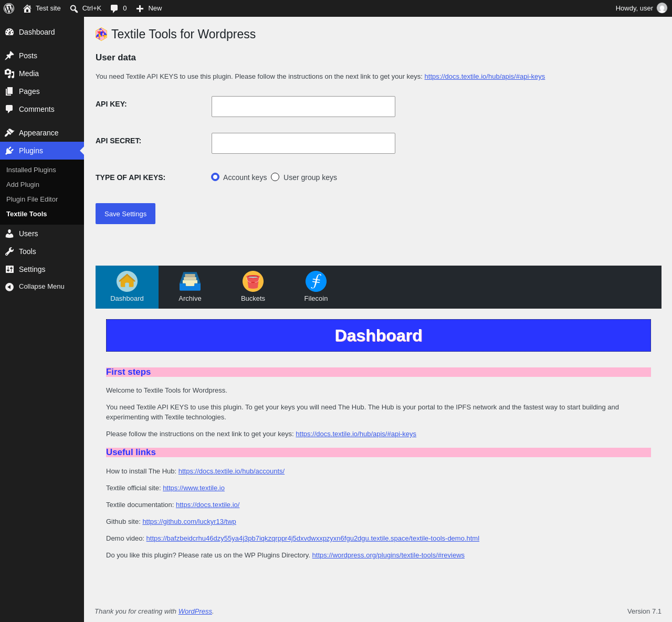Open WP Plugins Directory reviews link
672x622 pixels.
[388, 555]
